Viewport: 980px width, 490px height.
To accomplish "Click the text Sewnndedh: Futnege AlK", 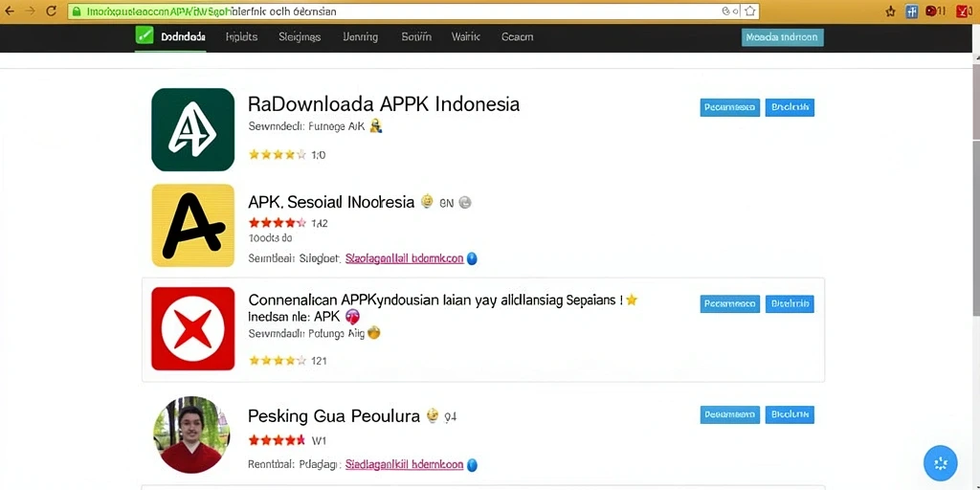I will (x=305, y=126).
